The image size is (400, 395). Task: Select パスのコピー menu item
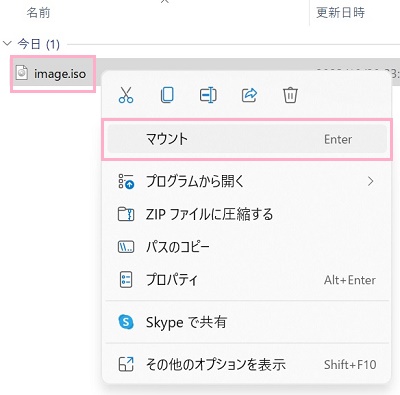(x=247, y=247)
